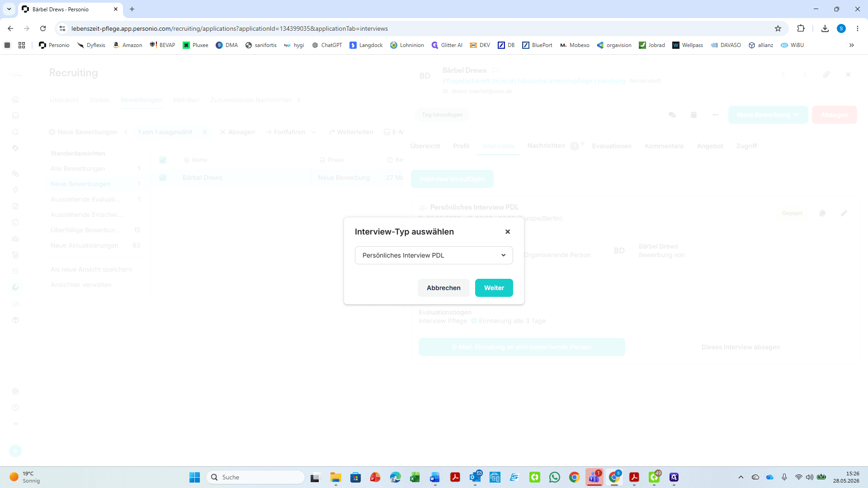Open Chrome extensions puzzle icon
Image resolution: width=868 pixels, height=488 pixels.
[x=801, y=28]
